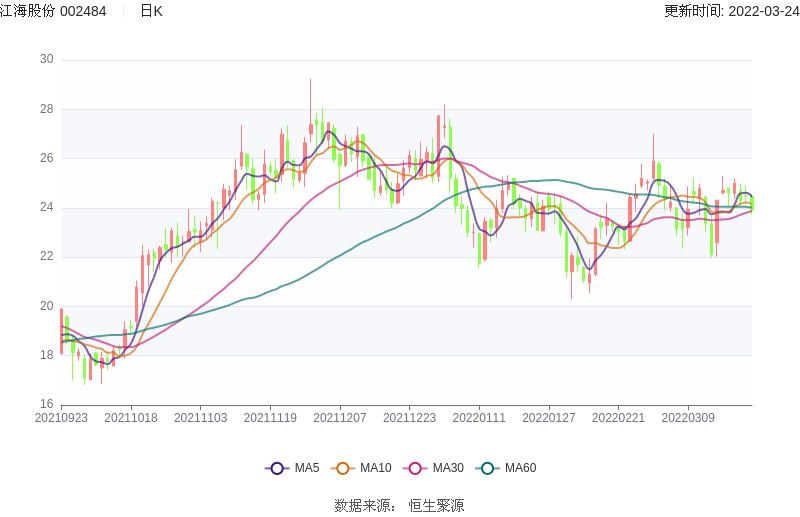The height and width of the screenshot is (517, 800).
Task: Select the 20211103 date axis label
Action: coord(201,417)
